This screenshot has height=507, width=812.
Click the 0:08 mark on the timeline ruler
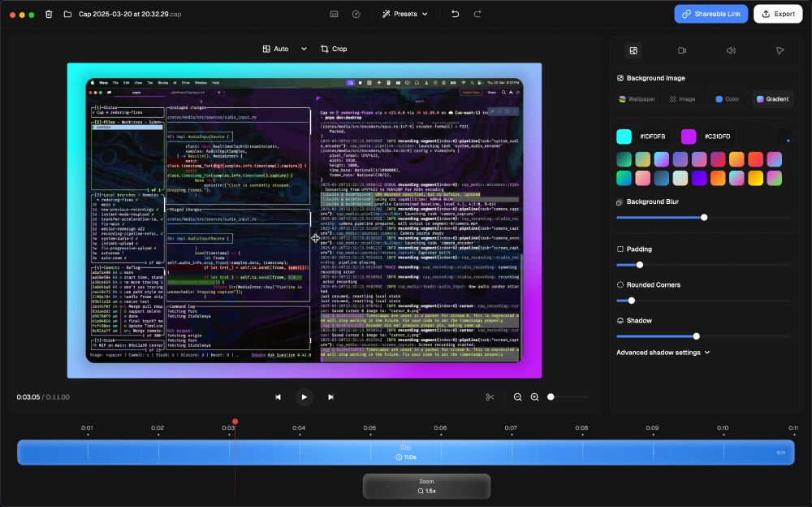pyautogui.click(x=581, y=428)
